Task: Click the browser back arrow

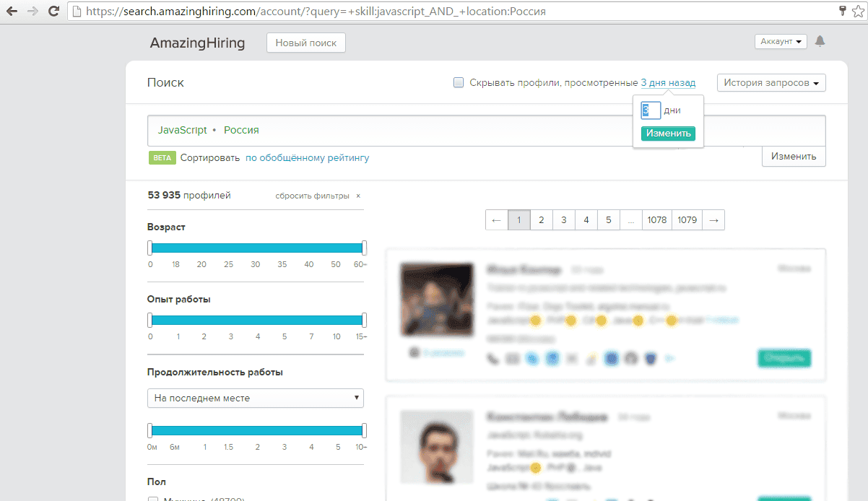Action: 13,12
